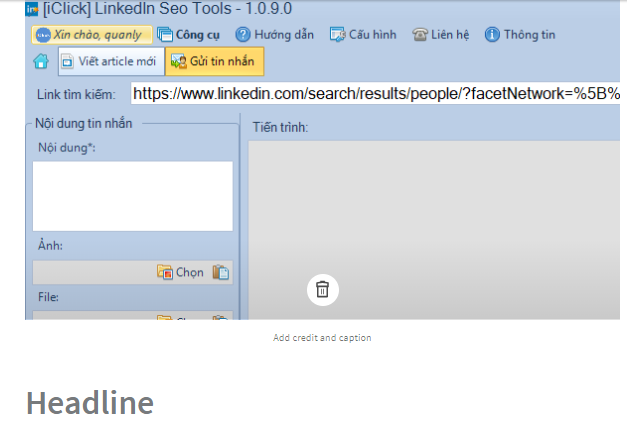Click the document icon on Viết article mới

click(x=68, y=62)
